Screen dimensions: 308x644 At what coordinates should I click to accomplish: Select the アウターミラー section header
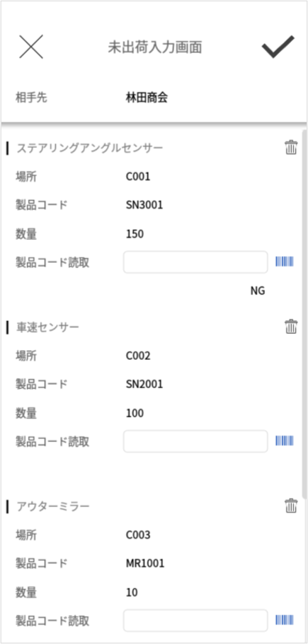52,506
